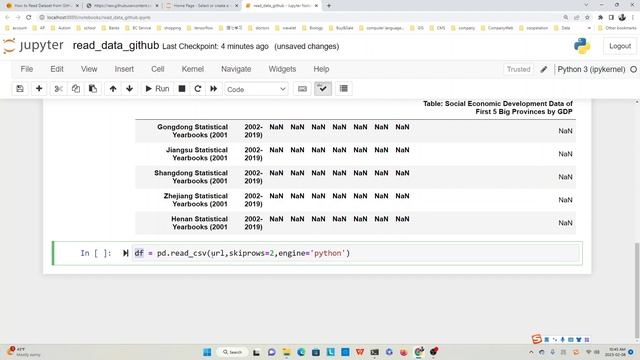
Task: Open a new browser tab plus
Action: pyautogui.click(x=329, y=6)
